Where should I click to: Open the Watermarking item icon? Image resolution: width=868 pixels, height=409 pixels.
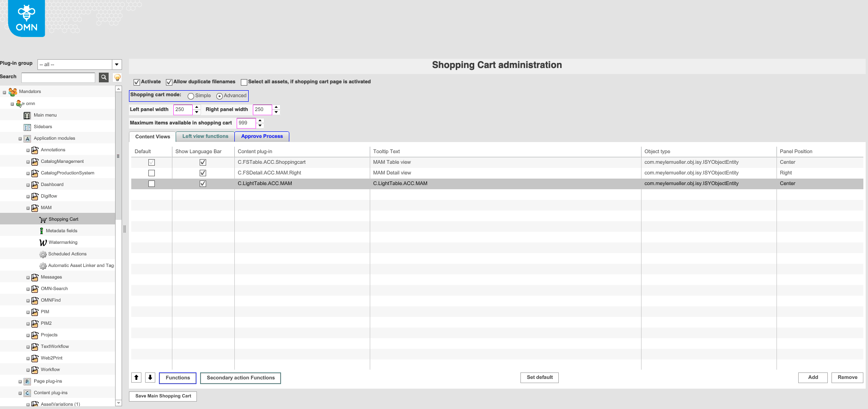pyautogui.click(x=43, y=242)
